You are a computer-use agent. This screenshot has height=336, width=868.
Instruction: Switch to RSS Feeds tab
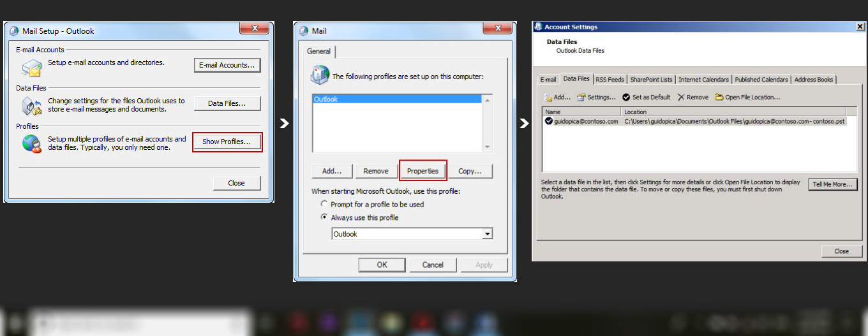[610, 80]
